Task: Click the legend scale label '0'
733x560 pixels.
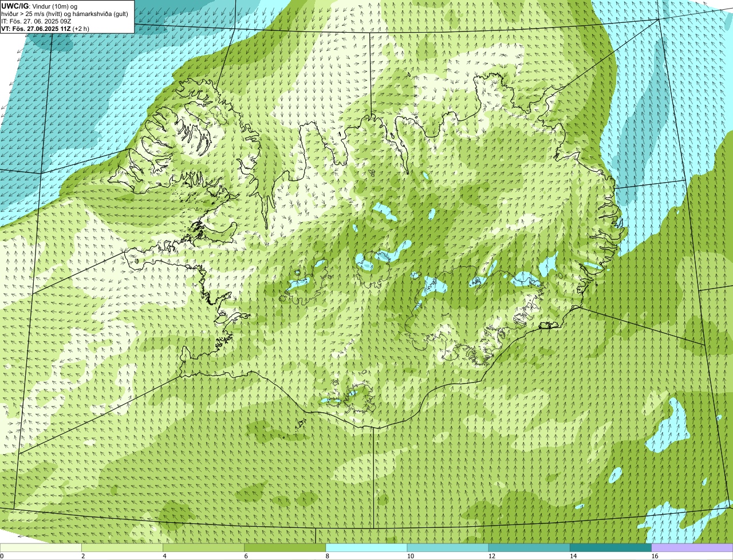Action: 2,556
